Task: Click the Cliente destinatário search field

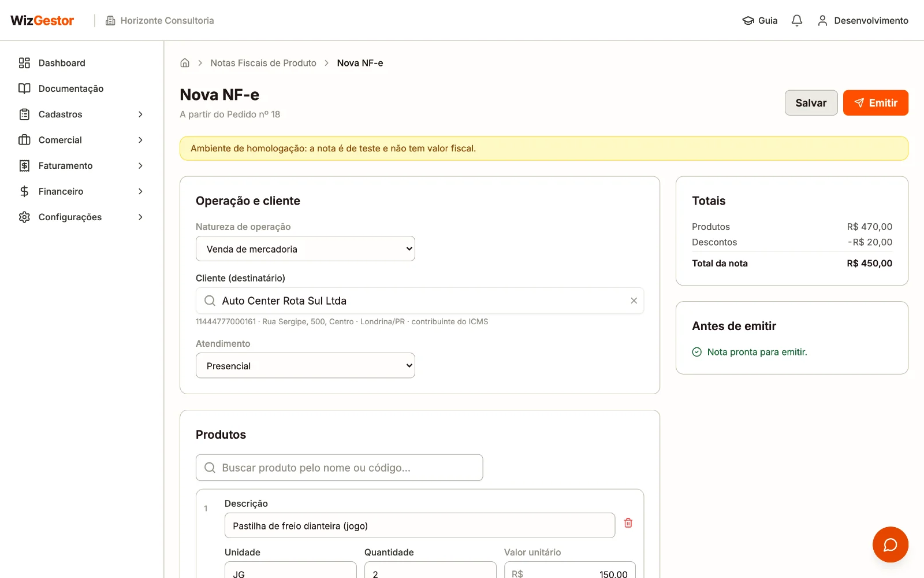Action: (419, 301)
